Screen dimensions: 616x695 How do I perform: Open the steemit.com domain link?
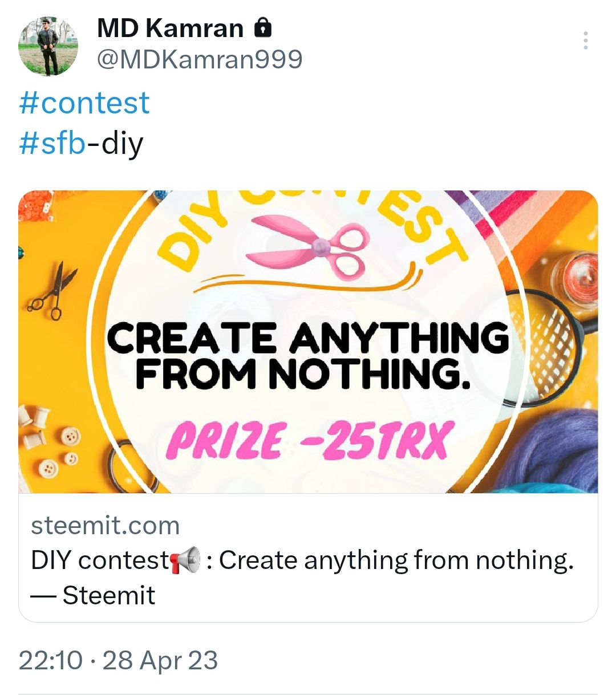[x=105, y=526]
